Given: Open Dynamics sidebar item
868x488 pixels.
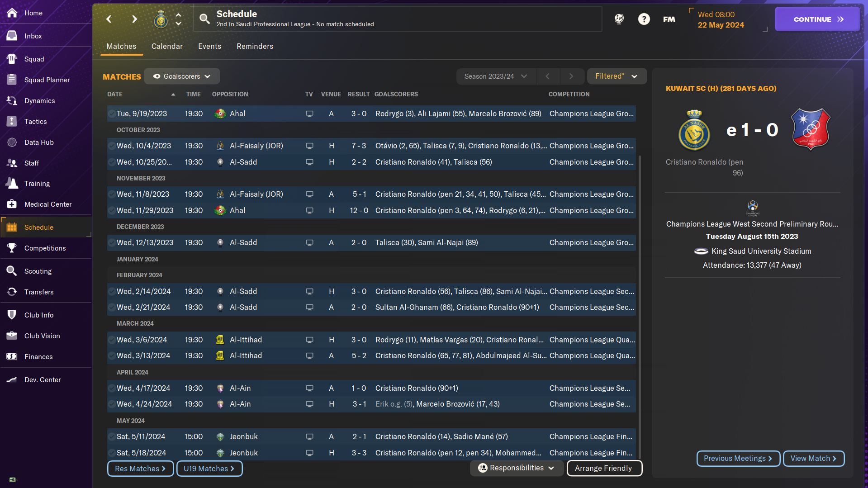Looking at the screenshot, I should coord(46,100).
